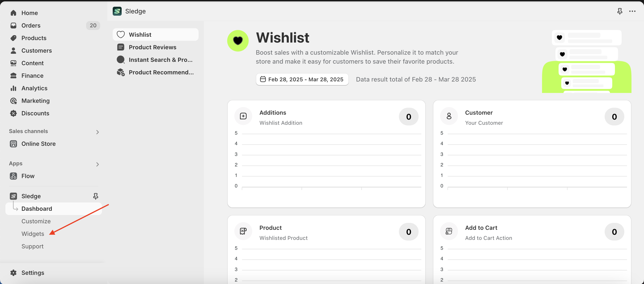
Task: Open the Customers page
Action: (36, 50)
